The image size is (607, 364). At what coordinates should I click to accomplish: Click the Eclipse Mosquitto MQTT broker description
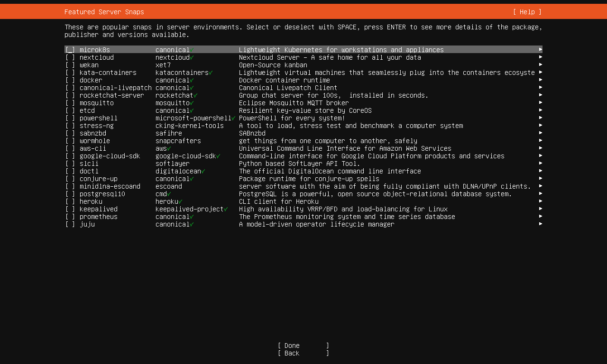294,103
